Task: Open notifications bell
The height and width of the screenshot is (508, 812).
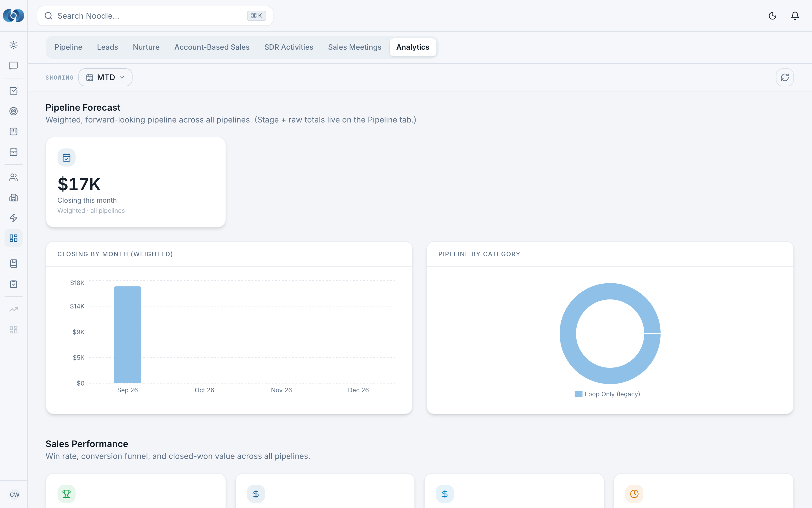Action: [x=795, y=16]
